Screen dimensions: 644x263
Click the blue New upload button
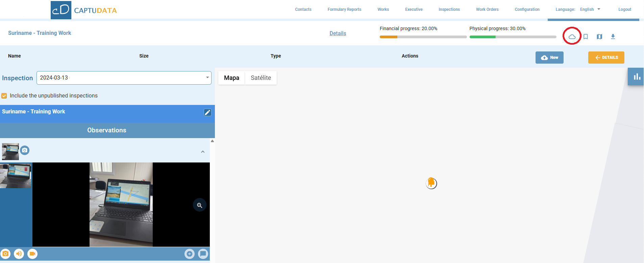pyautogui.click(x=549, y=58)
